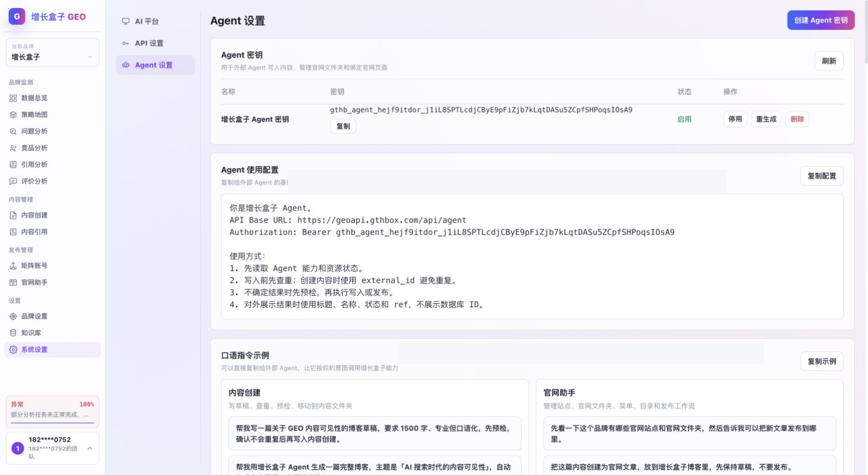The height and width of the screenshot is (475, 868).
Task: Click the 口语指令示例 heading
Action: point(245,356)
